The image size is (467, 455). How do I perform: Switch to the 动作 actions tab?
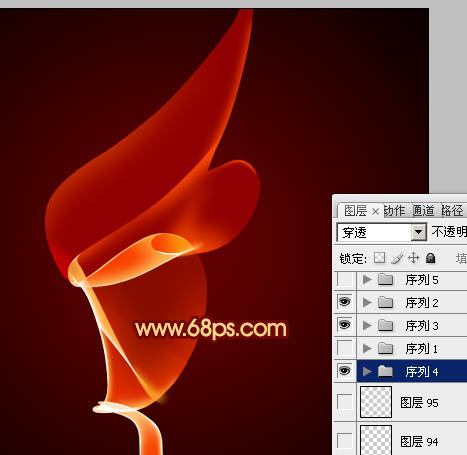click(394, 211)
